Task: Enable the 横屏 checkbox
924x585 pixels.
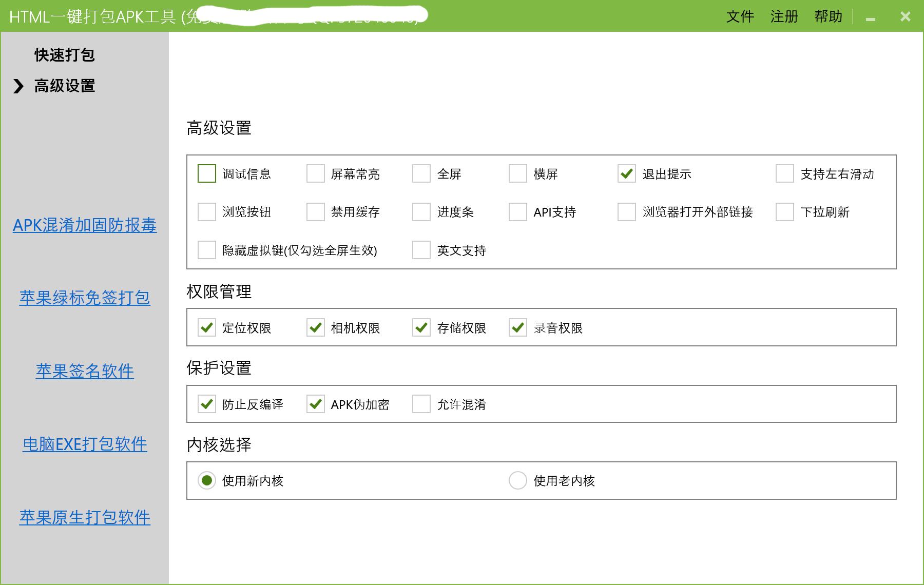Action: [517, 174]
